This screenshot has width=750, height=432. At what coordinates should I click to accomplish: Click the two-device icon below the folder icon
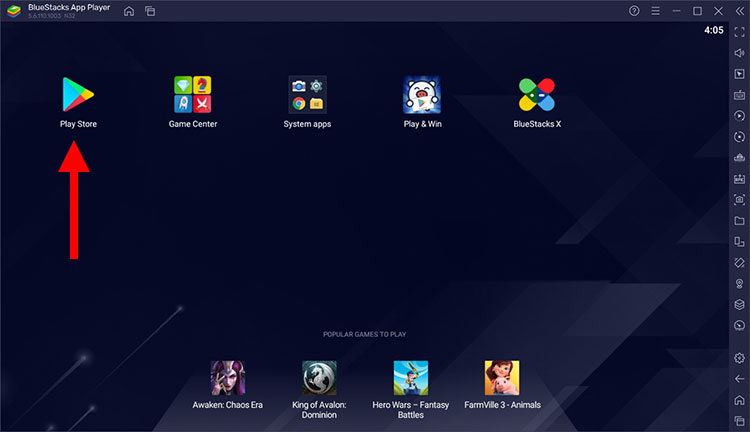pyautogui.click(x=739, y=242)
